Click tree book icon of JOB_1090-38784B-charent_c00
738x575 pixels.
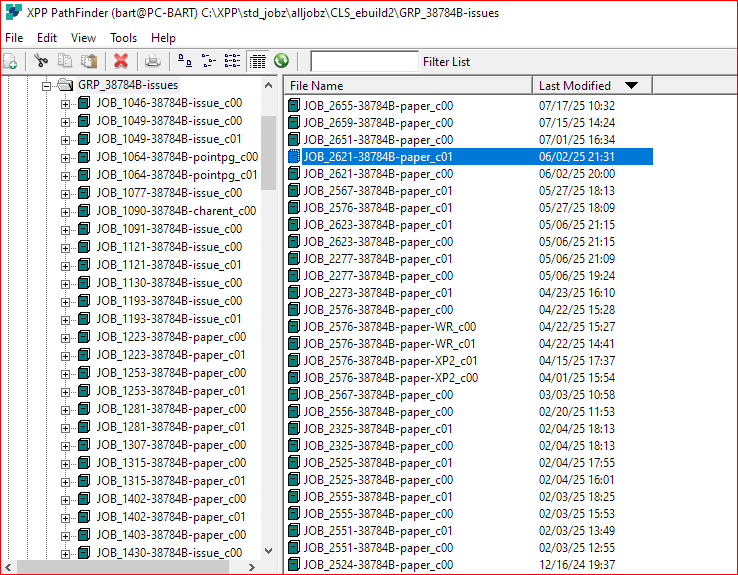tap(84, 211)
